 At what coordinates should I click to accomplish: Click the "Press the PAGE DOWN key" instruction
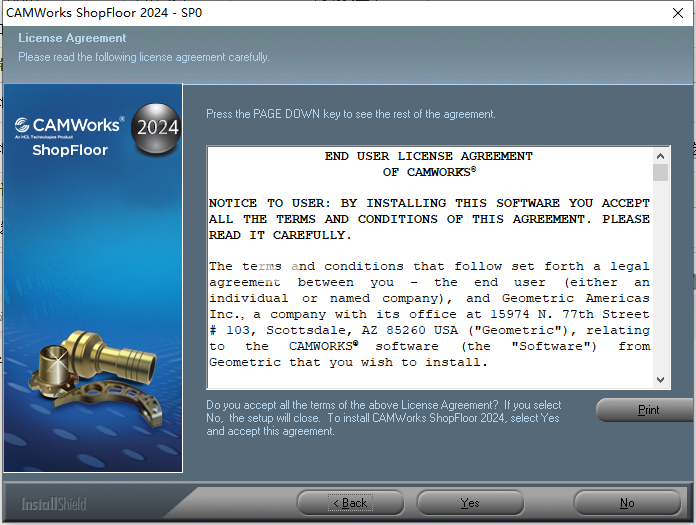pyautogui.click(x=351, y=114)
